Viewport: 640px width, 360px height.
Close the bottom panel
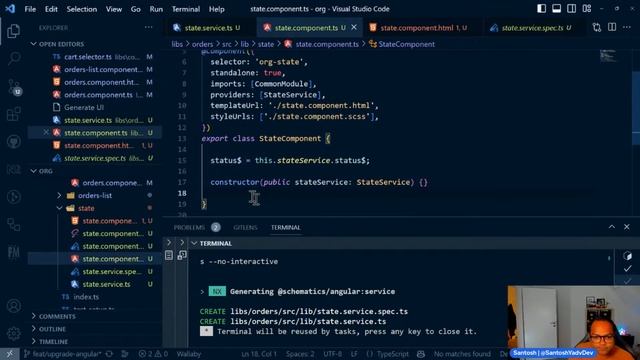[x=627, y=227]
